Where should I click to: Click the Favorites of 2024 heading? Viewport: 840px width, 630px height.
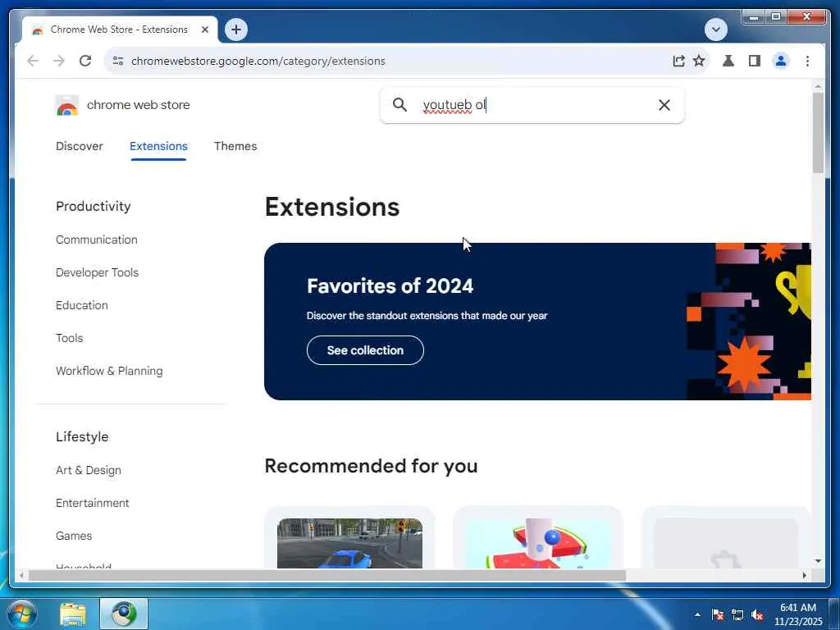390,286
